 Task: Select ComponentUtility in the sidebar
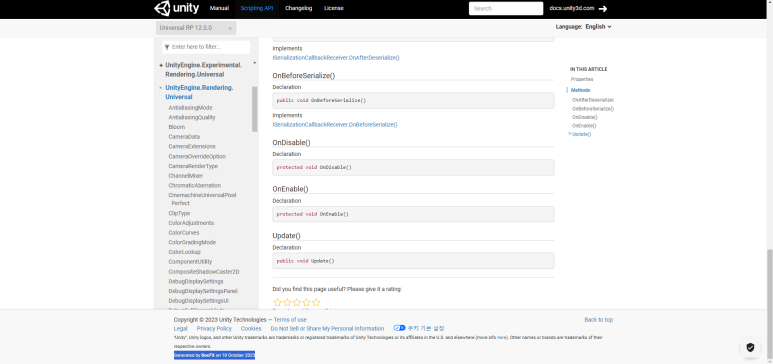point(190,262)
